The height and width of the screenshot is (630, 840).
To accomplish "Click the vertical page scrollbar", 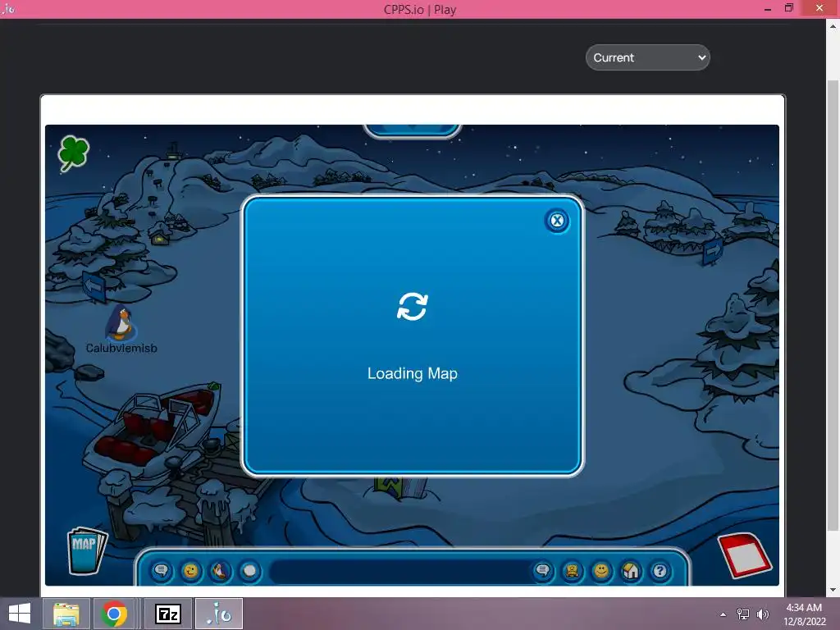I will tap(833, 305).
